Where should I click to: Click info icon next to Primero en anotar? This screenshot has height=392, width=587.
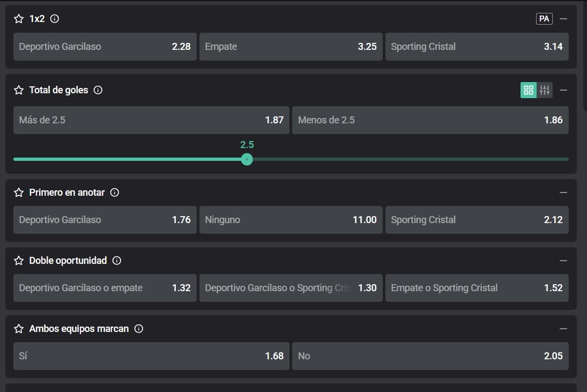(114, 193)
